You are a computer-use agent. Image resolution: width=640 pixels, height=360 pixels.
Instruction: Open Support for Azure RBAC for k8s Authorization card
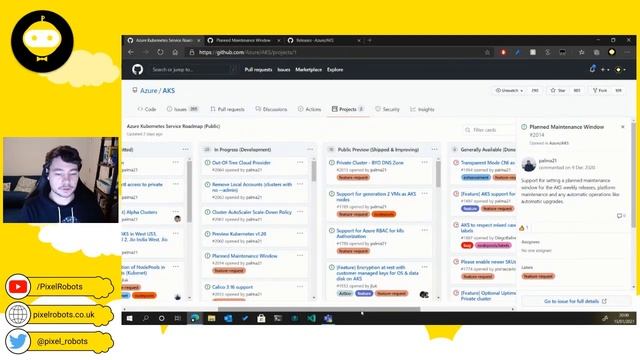(370, 233)
